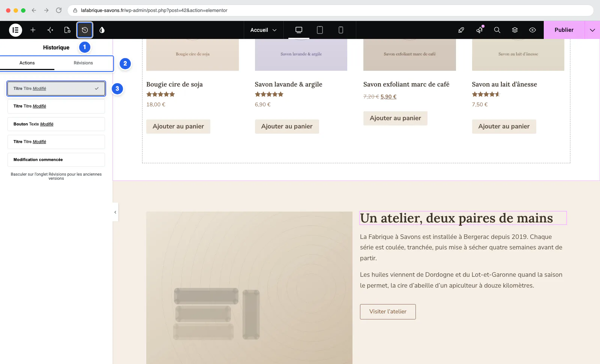Click the 'Les huiles viennent de Dordogne' paragraph
The image size is (600, 364).
(461, 280)
